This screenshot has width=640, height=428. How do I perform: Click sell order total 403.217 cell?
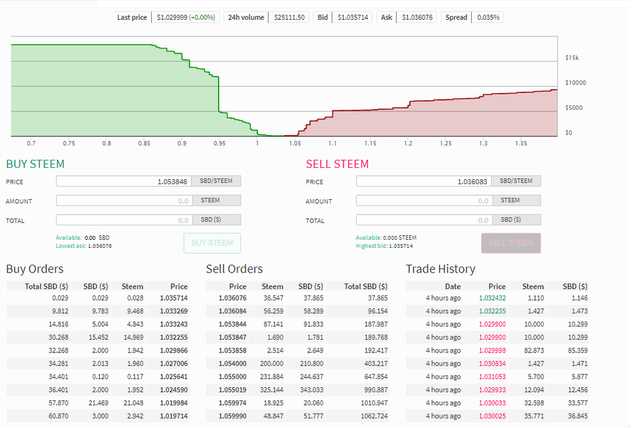374,364
